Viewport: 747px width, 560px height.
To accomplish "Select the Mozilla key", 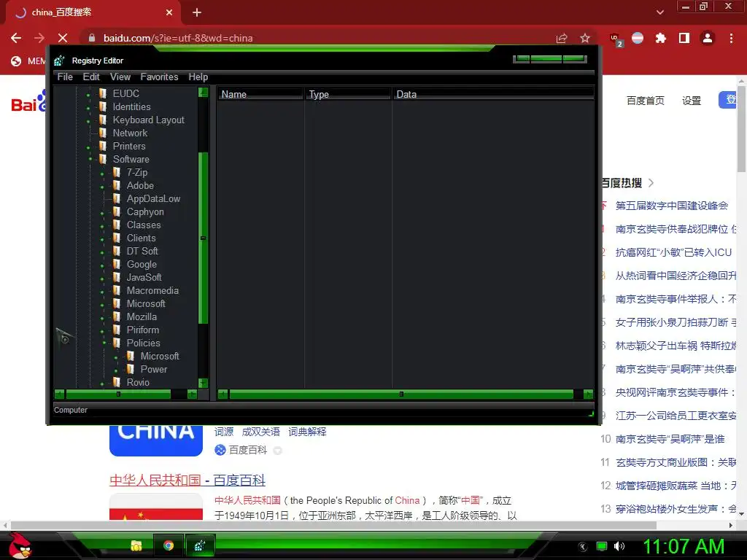I will [x=142, y=316].
